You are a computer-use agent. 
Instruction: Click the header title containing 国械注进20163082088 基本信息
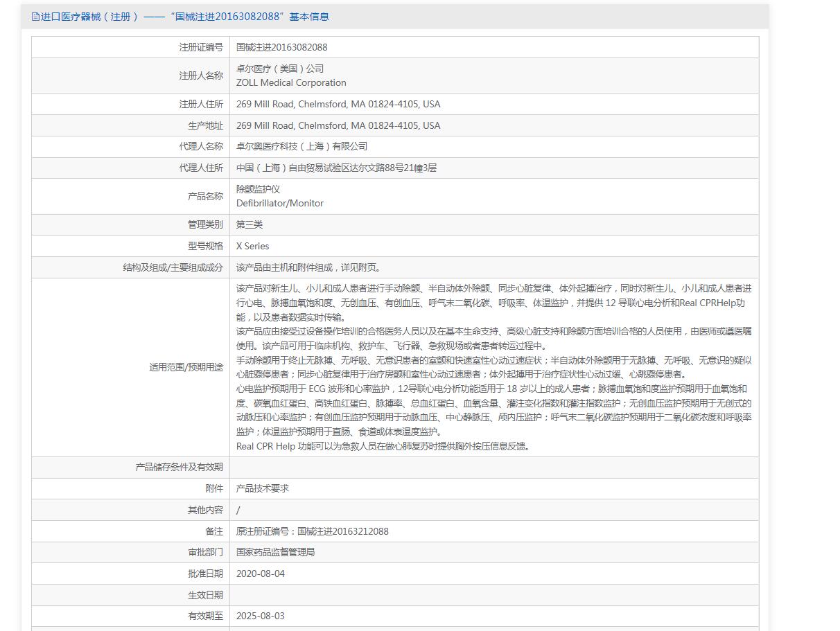coord(185,17)
